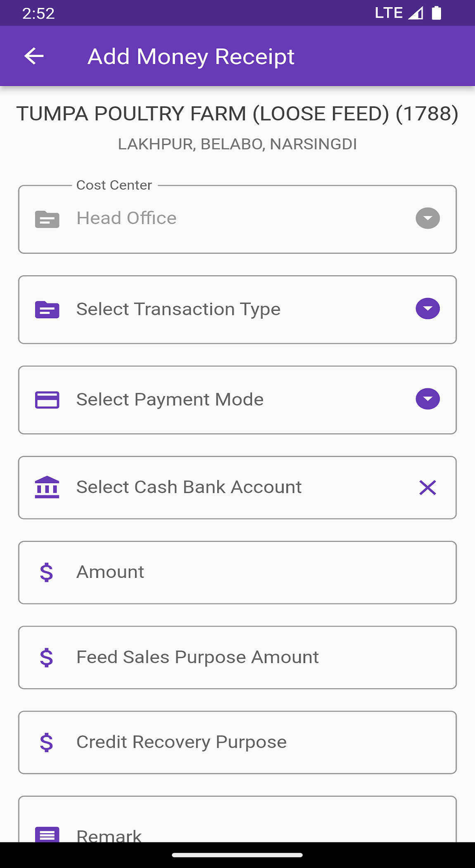Tap the Remark note icon
The width and height of the screenshot is (475, 868).
[47, 834]
